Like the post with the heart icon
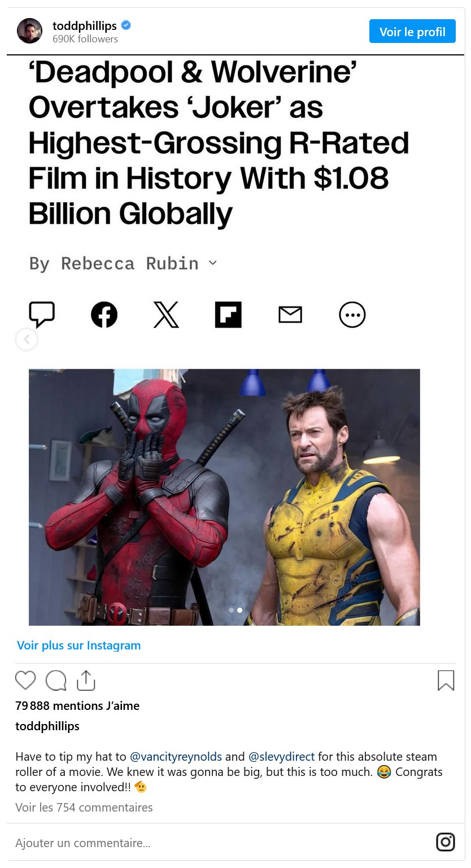This screenshot has height=868, width=471. pos(25,681)
